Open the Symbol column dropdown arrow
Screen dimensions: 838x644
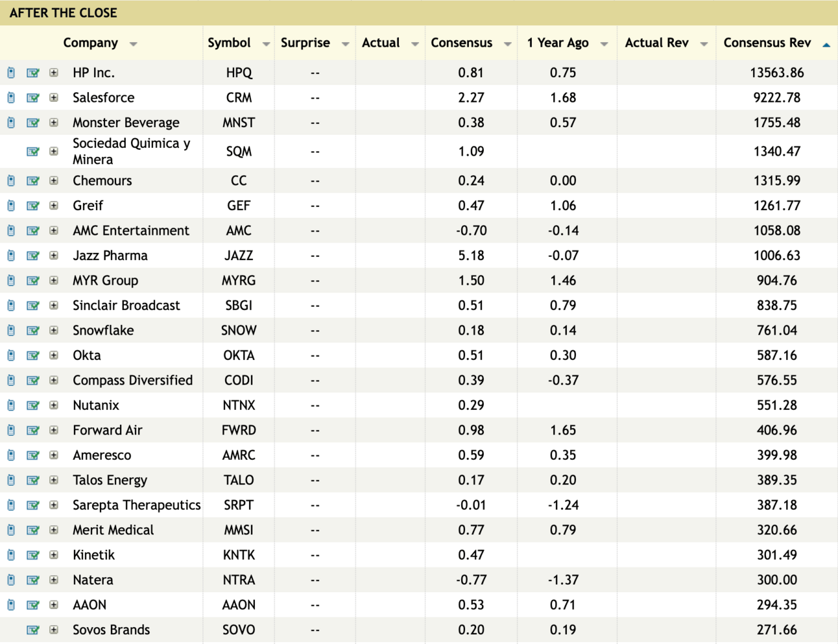click(x=266, y=44)
